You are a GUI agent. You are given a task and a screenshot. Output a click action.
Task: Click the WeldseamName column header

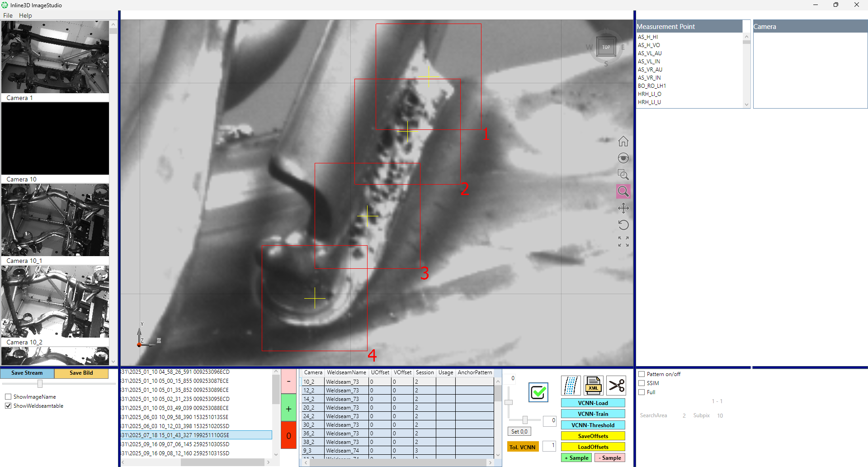[346, 372]
